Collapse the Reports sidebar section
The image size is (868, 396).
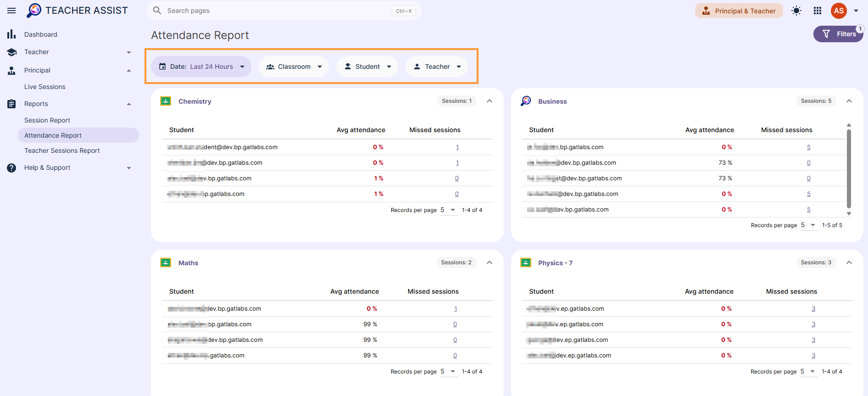129,104
